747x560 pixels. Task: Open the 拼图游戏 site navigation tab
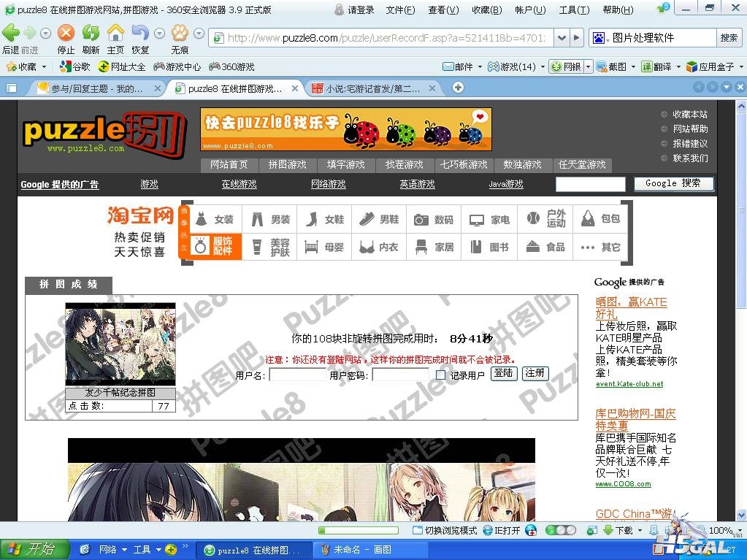click(x=287, y=164)
